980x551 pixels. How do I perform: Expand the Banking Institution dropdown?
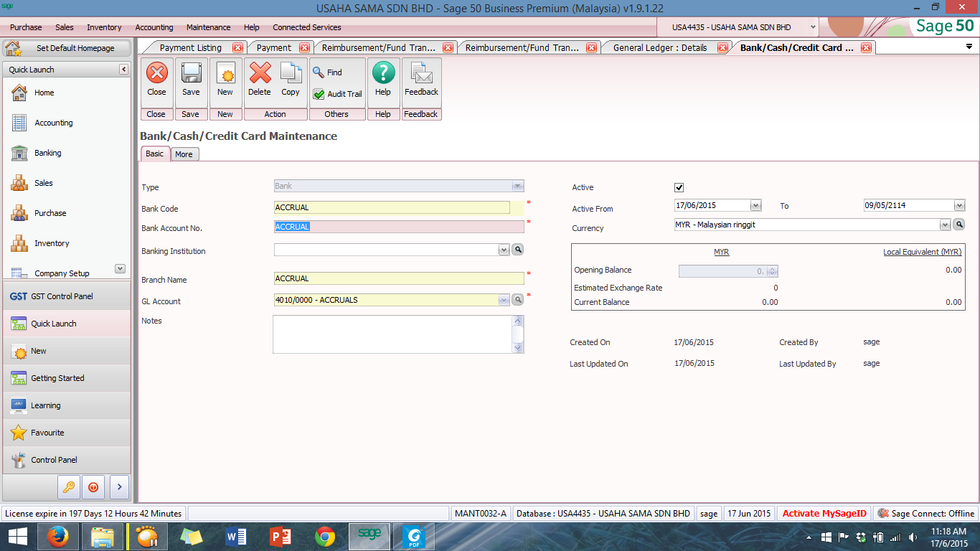[504, 250]
